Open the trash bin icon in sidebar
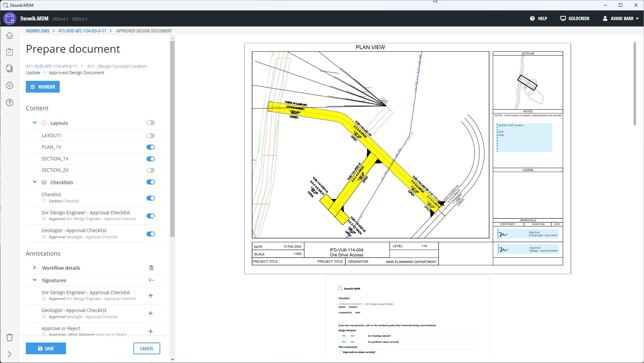 [10, 338]
